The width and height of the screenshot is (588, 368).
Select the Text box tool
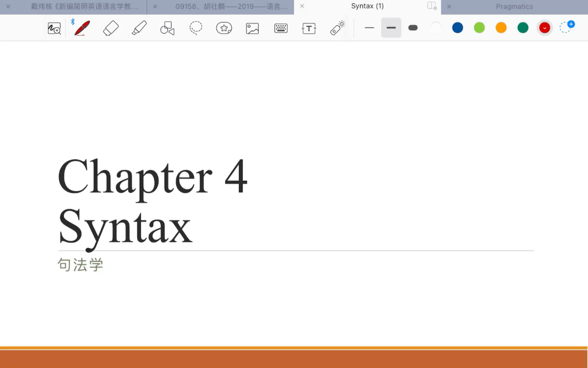coord(309,28)
